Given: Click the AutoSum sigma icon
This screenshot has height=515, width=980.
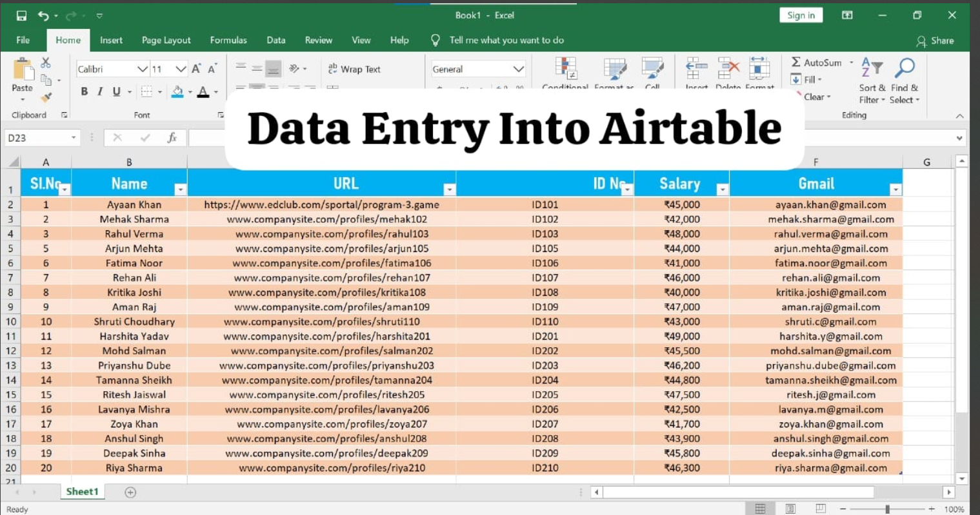Looking at the screenshot, I should [796, 63].
